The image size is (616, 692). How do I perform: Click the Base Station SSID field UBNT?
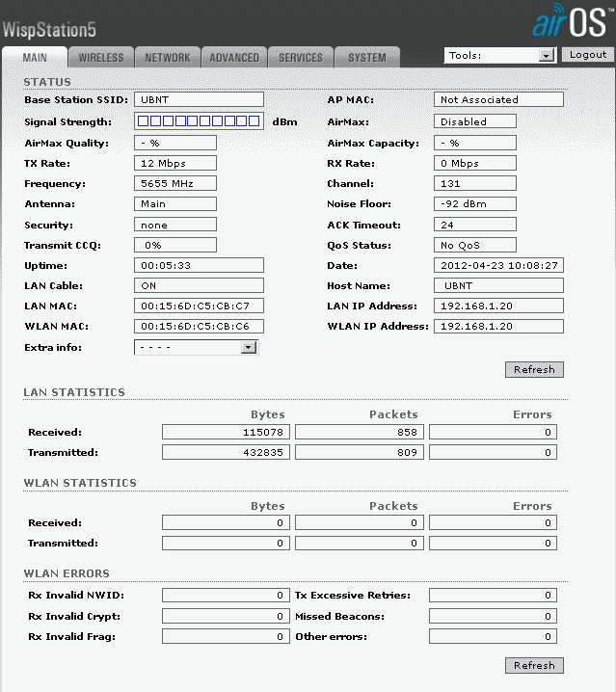(199, 99)
